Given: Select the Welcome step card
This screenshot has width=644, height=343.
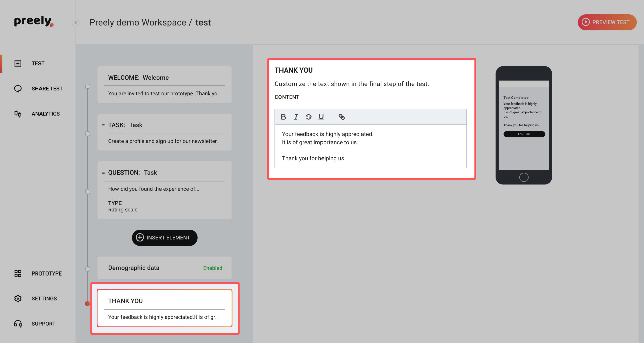Looking at the screenshot, I should coord(164,85).
